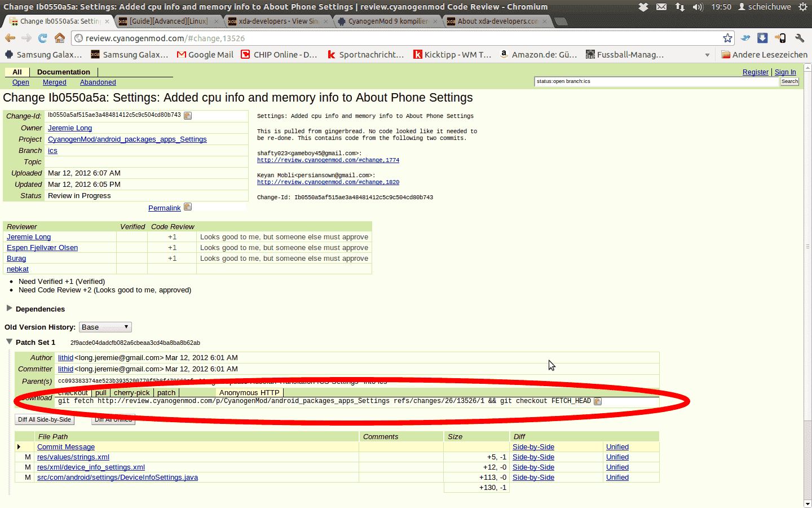
Task: Copy the git fetch command
Action: point(598,401)
